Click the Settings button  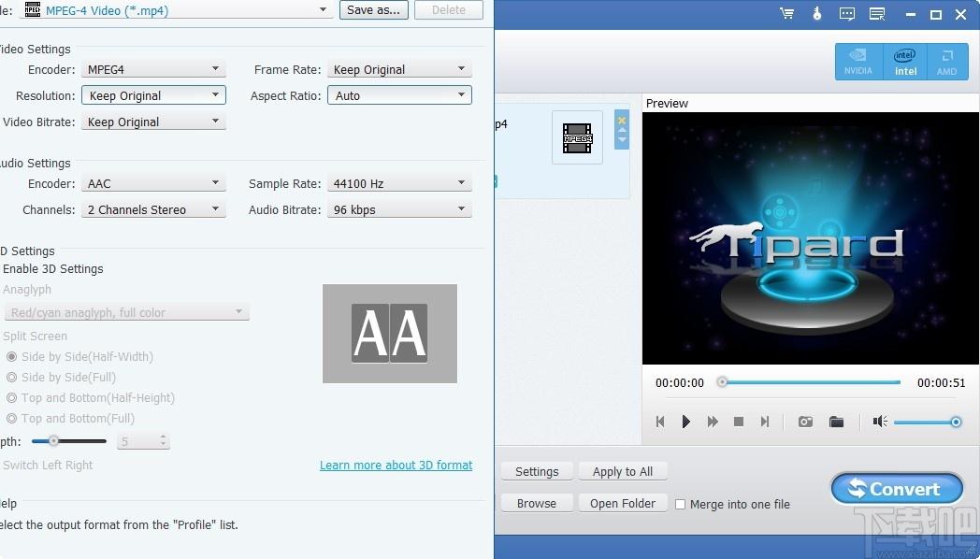[537, 471]
